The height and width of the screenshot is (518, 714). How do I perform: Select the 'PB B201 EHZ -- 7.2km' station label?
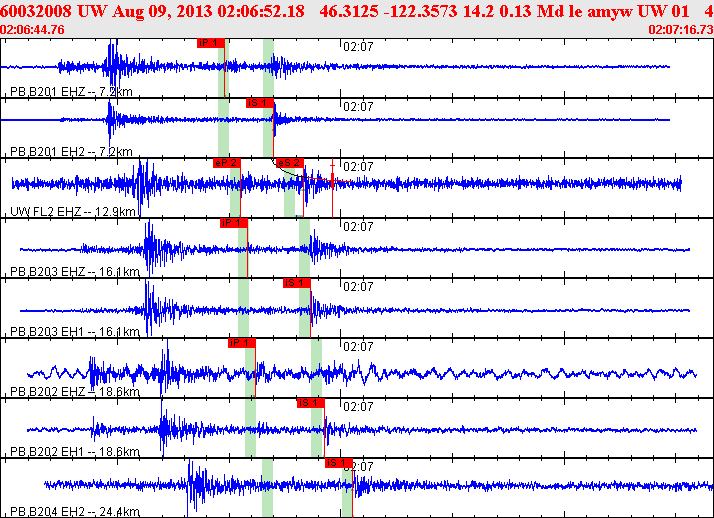pos(71,91)
